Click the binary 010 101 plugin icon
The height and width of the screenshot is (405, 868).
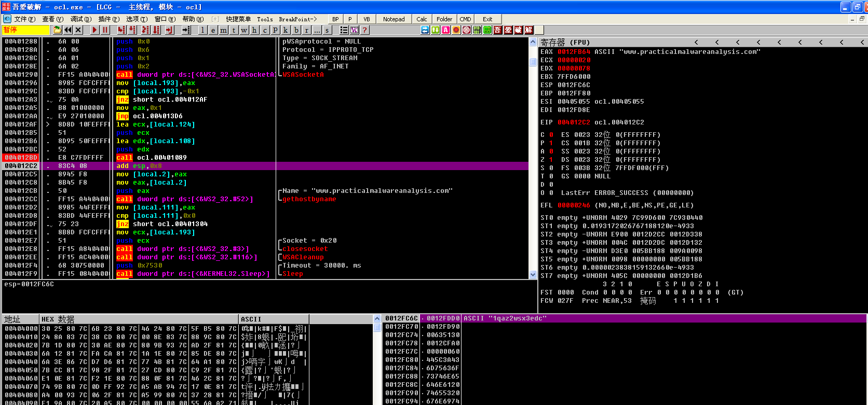coord(477,30)
